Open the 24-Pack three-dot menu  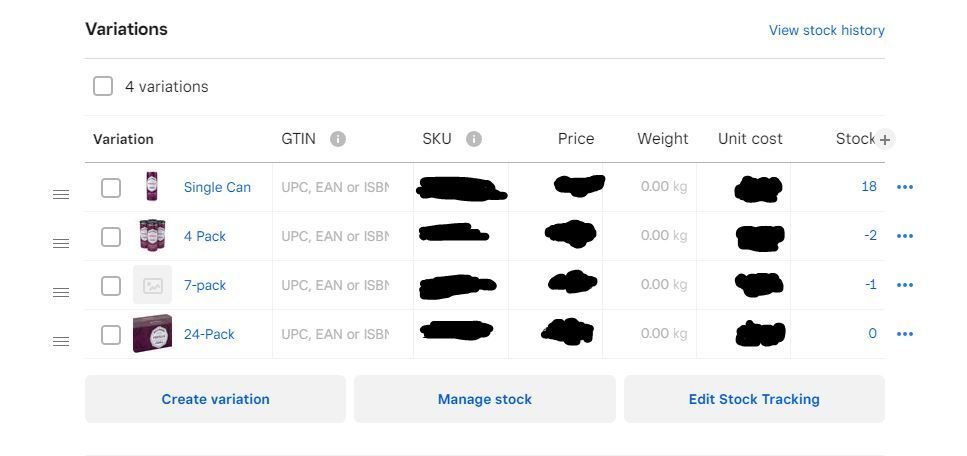click(x=905, y=334)
